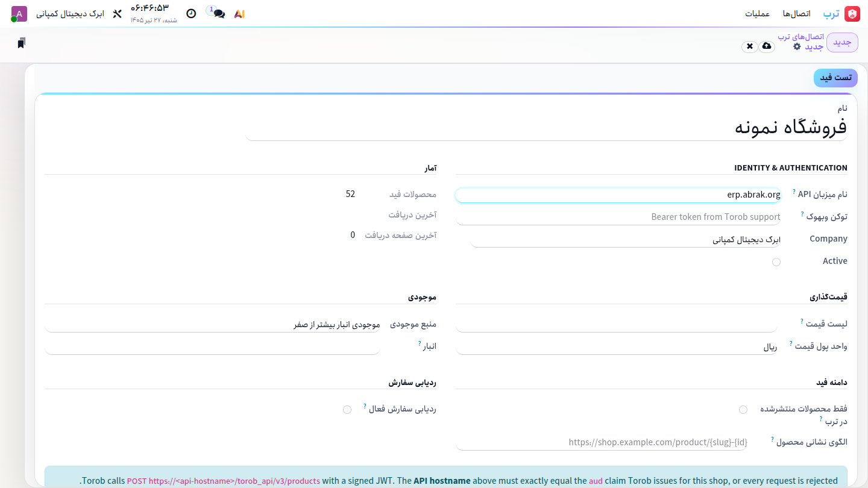The width and height of the screenshot is (868, 488).
Task: Show help tooltip for انبار
Action: tap(420, 343)
